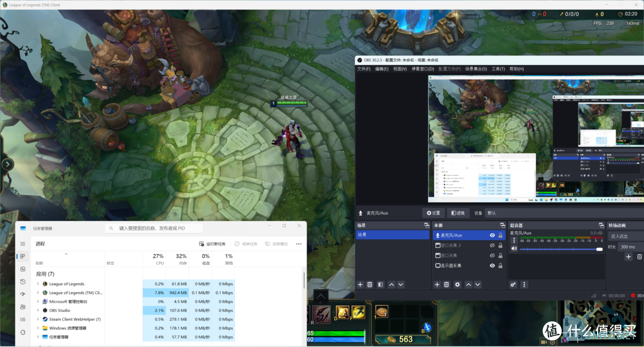The width and height of the screenshot is (644, 347).
Task: Open Task Manager more options (three dots)
Action: pyautogui.click(x=299, y=244)
